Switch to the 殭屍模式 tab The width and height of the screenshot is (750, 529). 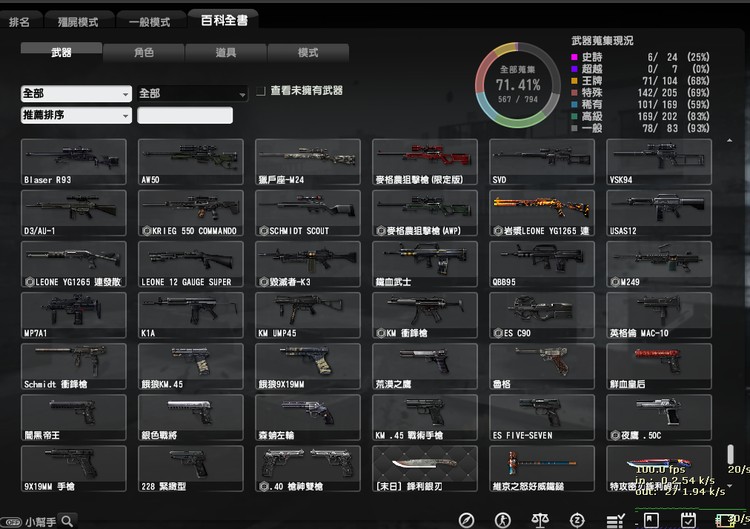[x=78, y=22]
